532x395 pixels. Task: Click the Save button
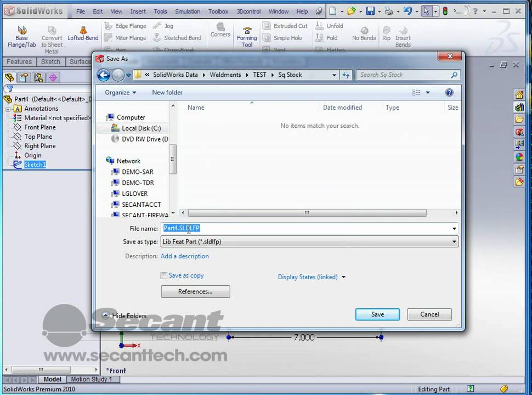[x=378, y=314]
